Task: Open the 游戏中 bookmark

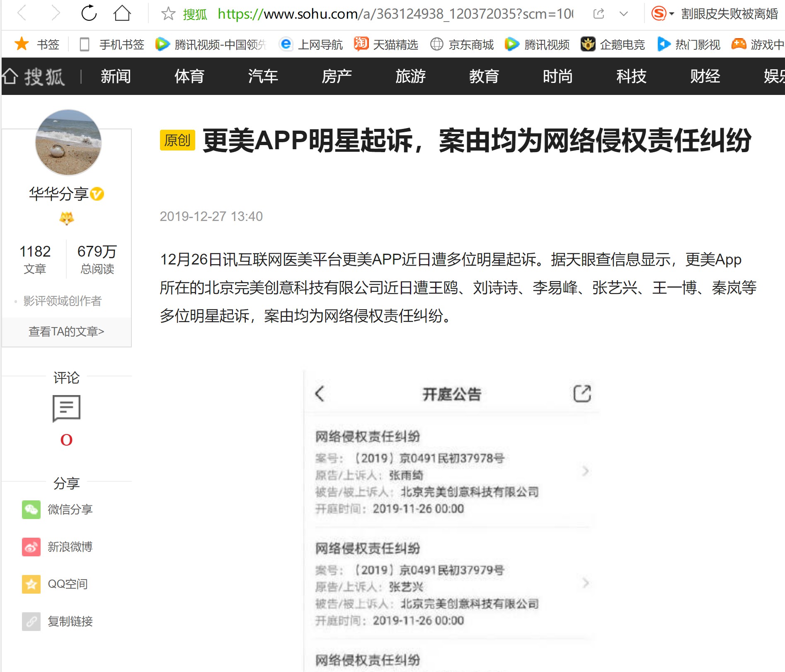Action: click(758, 44)
